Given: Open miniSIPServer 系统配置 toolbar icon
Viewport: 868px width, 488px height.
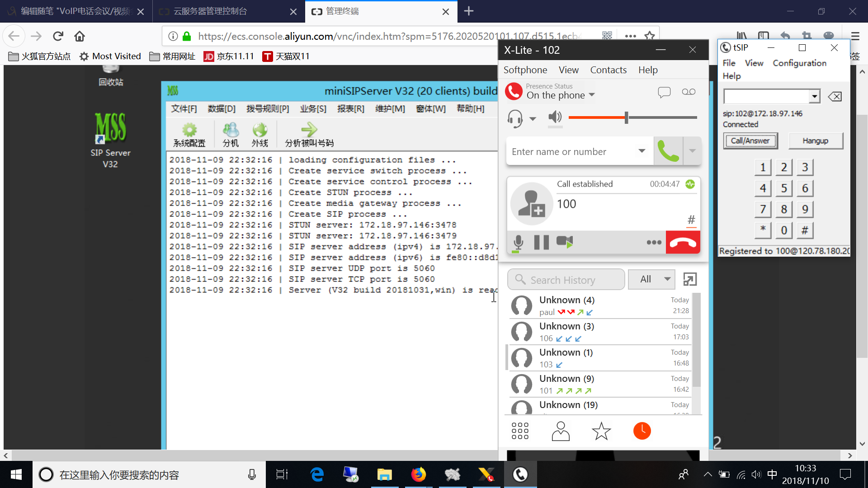Looking at the screenshot, I should pos(189,135).
